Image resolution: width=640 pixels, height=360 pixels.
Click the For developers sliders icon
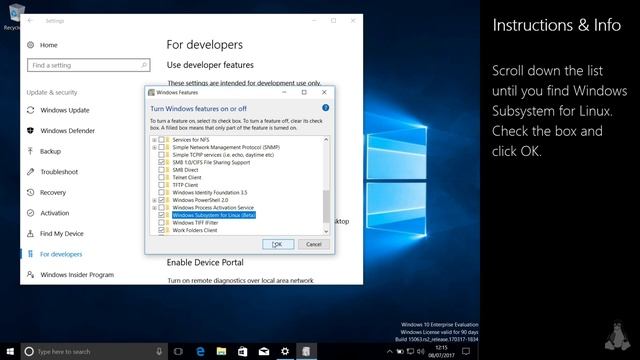tap(31, 254)
